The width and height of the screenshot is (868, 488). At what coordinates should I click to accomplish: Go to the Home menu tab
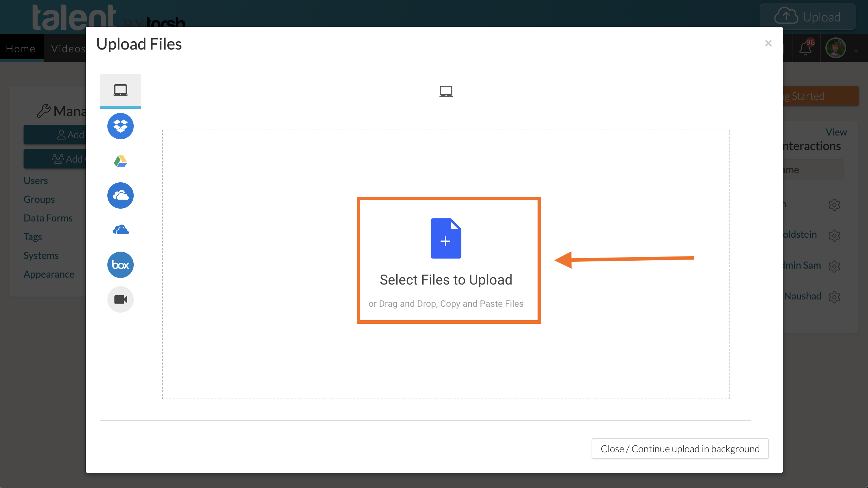[21, 49]
